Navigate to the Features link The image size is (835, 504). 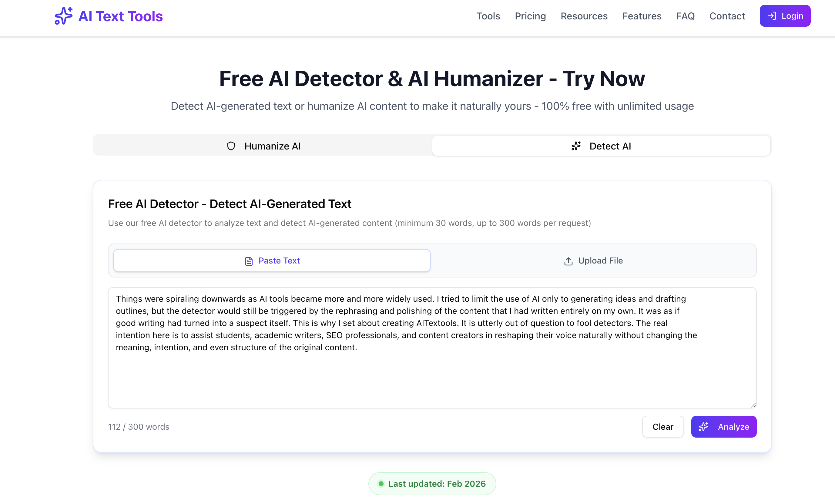[642, 16]
